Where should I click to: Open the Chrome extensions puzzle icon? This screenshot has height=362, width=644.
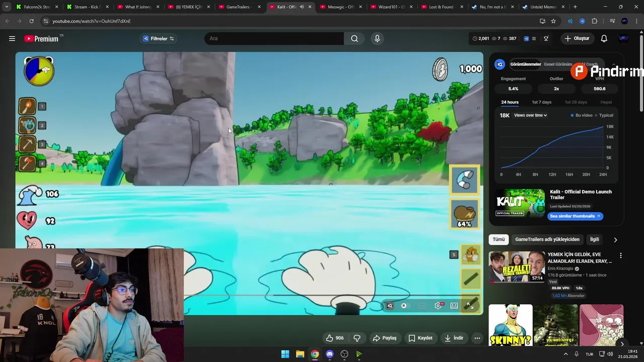595,21
